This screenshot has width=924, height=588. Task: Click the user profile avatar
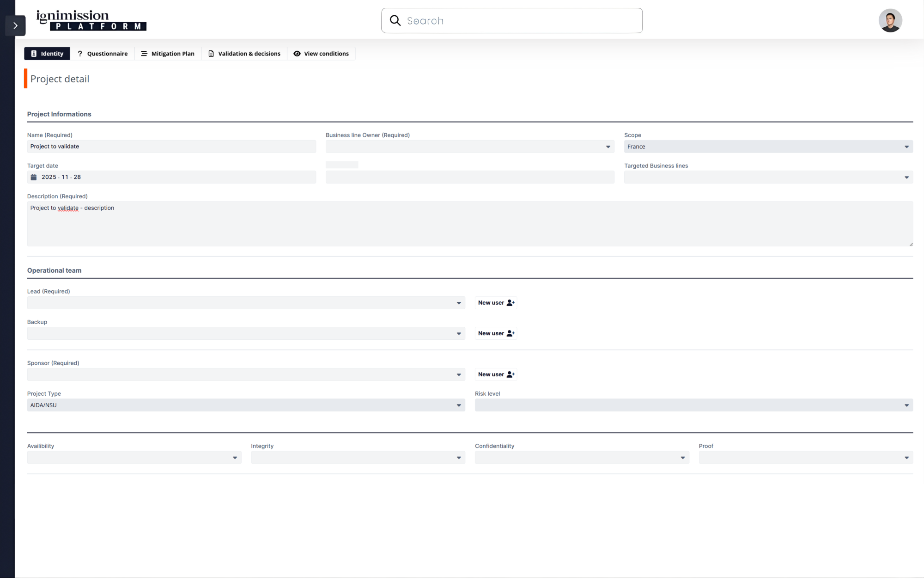pyautogui.click(x=890, y=21)
